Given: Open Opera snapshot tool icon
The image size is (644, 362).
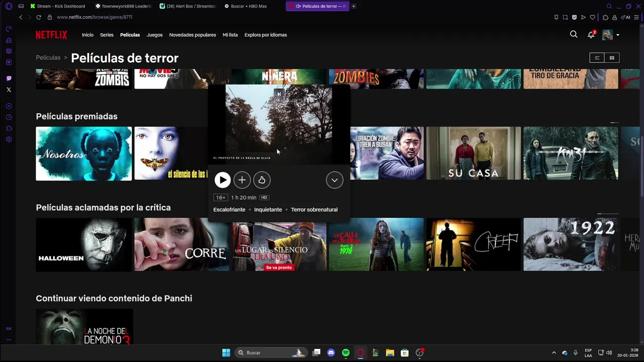Looking at the screenshot, I should [565, 17].
